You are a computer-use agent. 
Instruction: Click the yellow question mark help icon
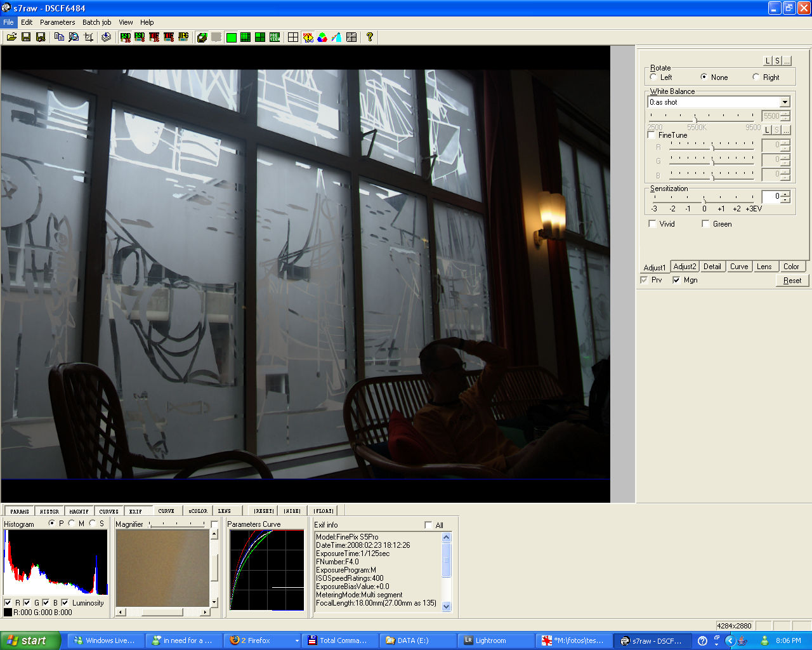(370, 37)
